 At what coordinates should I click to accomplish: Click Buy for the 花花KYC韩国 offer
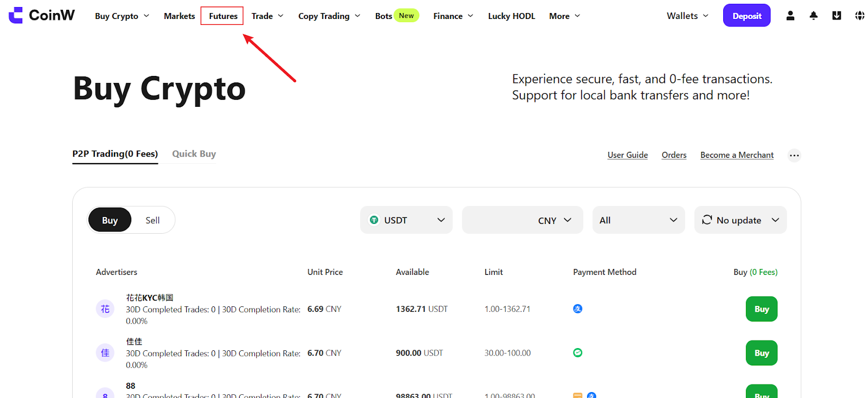click(762, 309)
